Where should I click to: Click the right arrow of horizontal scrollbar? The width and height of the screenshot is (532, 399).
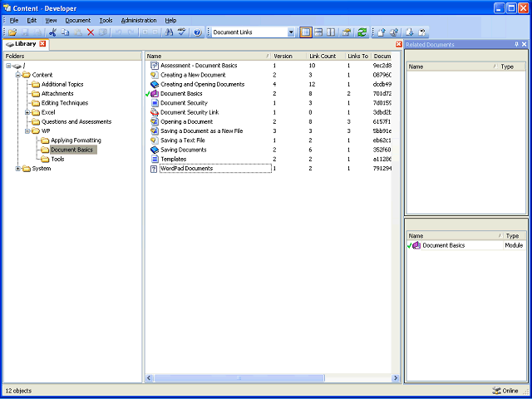396,377
